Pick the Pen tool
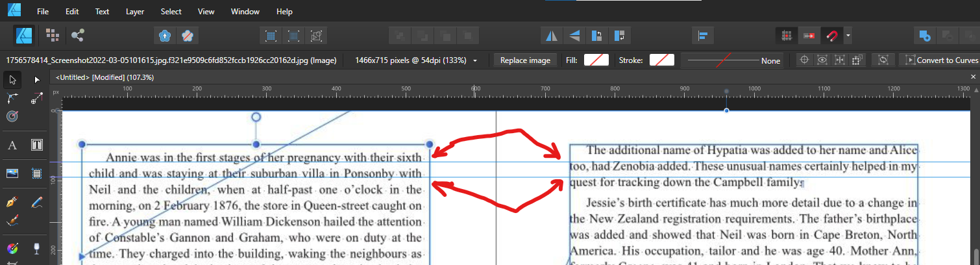980x265 pixels. tap(12, 202)
